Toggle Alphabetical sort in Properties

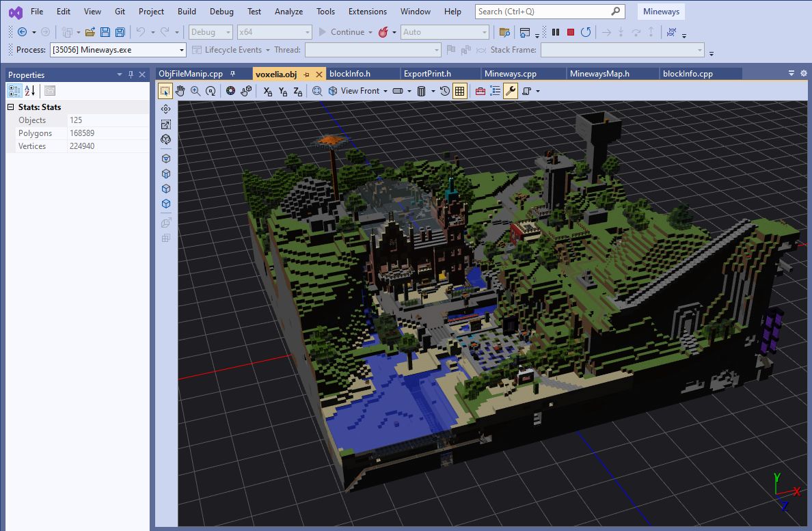click(x=30, y=91)
